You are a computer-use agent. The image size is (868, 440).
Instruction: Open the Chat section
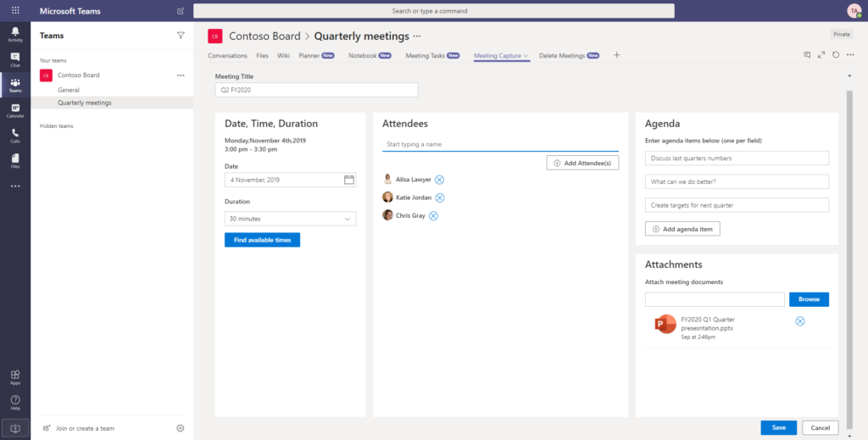point(15,60)
